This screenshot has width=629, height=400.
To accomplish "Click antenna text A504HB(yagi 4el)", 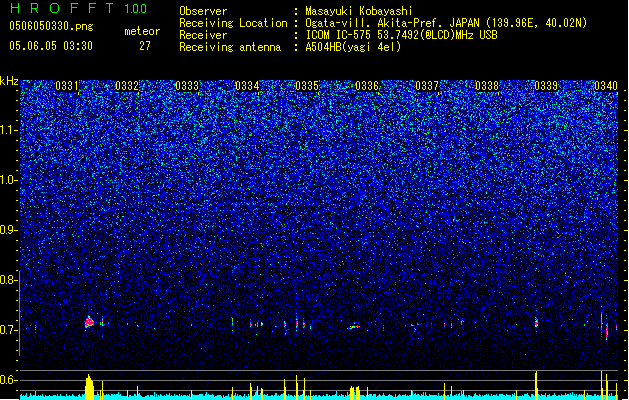I will (353, 47).
